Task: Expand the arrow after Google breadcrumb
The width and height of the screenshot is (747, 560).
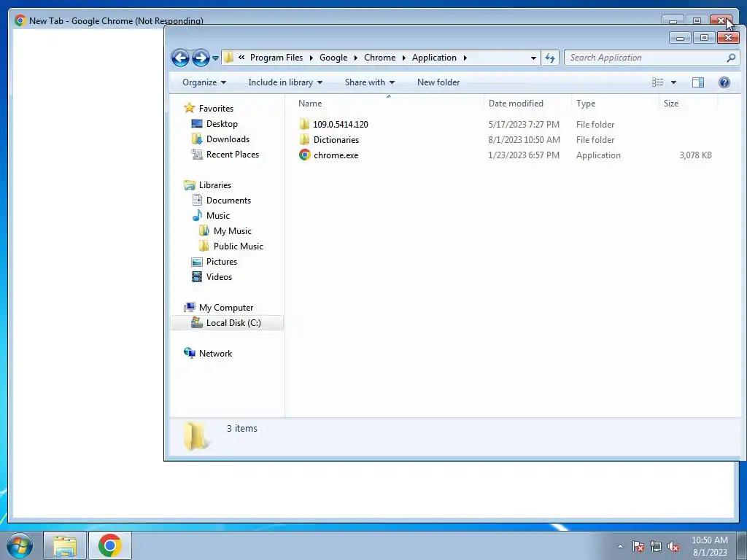Action: pos(355,58)
